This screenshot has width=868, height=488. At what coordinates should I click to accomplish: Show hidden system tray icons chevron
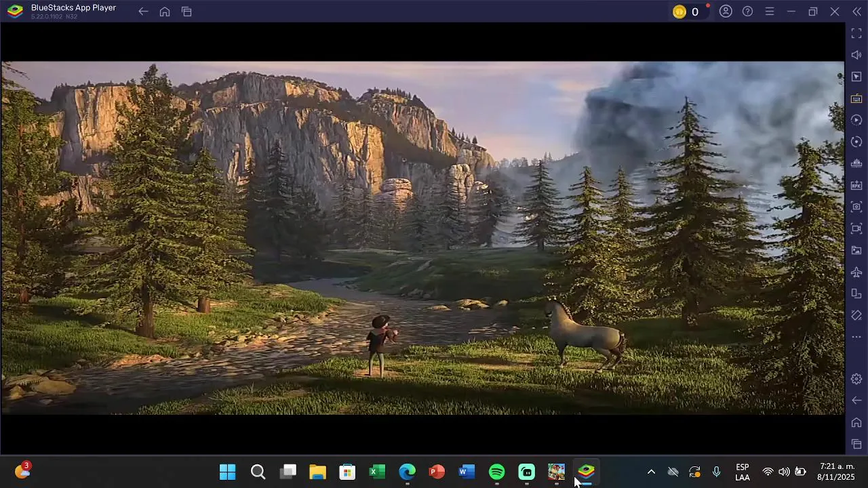click(651, 472)
